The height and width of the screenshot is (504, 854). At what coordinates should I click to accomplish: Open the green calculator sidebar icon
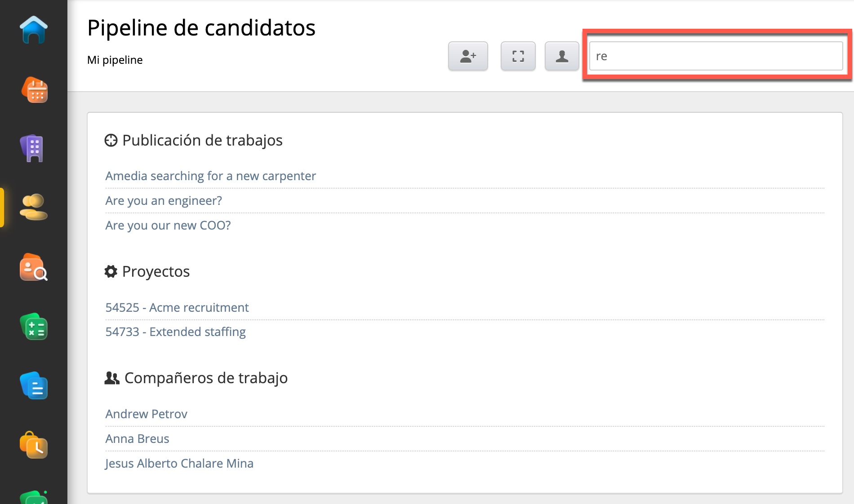coord(34,327)
